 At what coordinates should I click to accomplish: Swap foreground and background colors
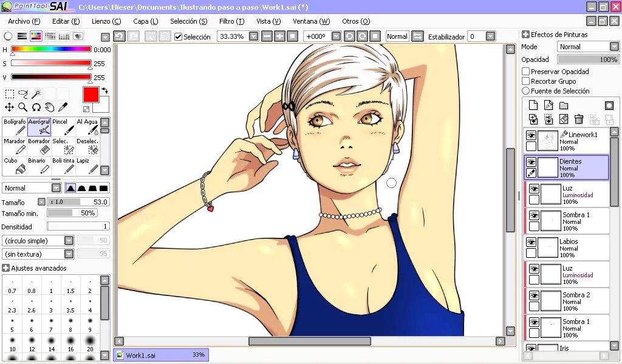click(104, 91)
